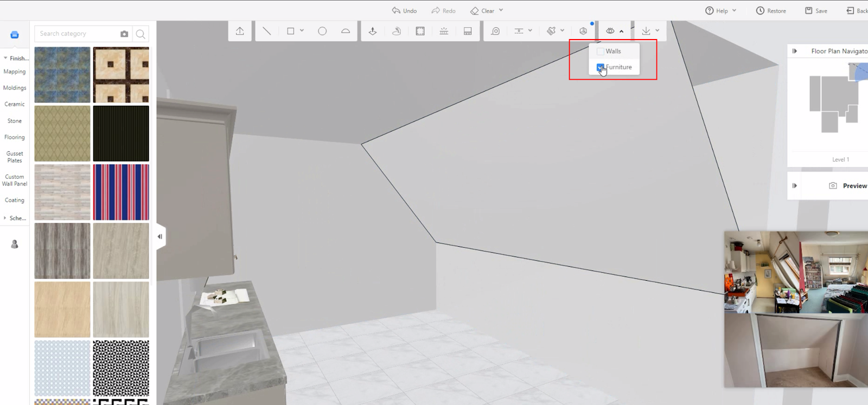The width and height of the screenshot is (868, 405).
Task: Collapse the eye visibility dropdown arrow
Action: tap(622, 31)
